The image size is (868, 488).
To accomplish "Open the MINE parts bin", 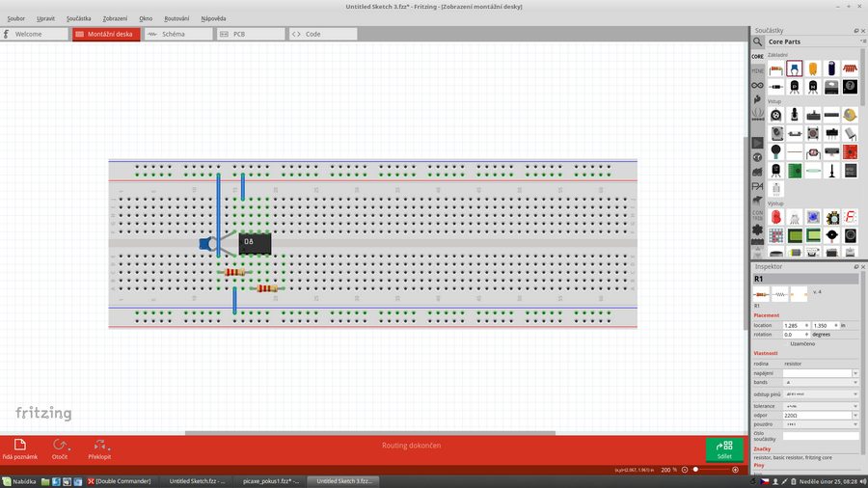I will 757,70.
